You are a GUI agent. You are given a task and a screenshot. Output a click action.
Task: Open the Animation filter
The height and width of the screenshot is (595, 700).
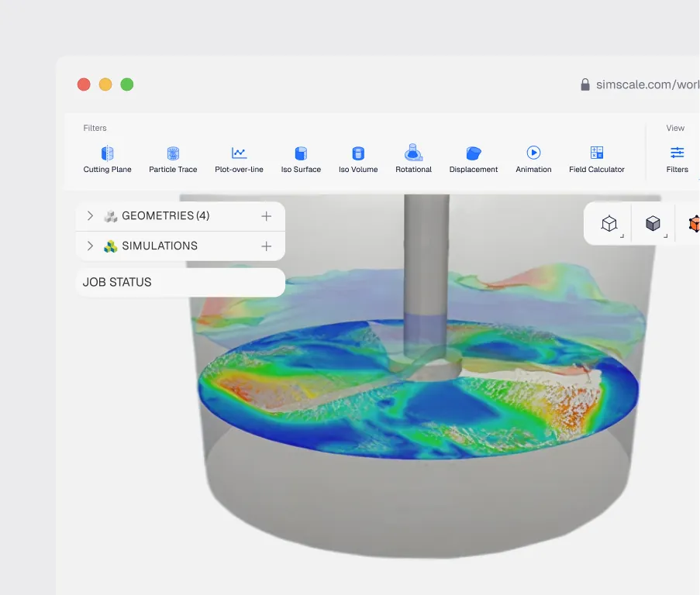point(533,160)
